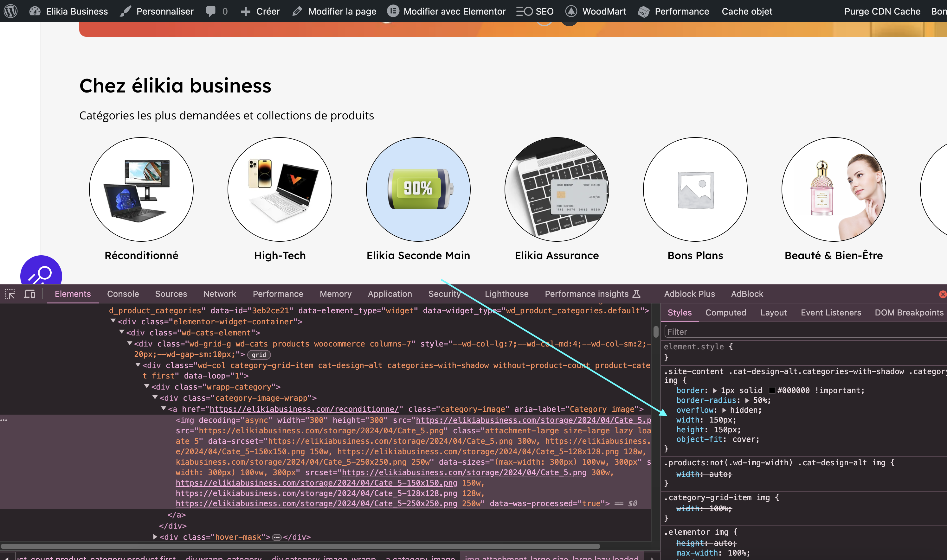Expand the hover-mask div
Image resolution: width=947 pixels, height=560 pixels.
coord(155,537)
